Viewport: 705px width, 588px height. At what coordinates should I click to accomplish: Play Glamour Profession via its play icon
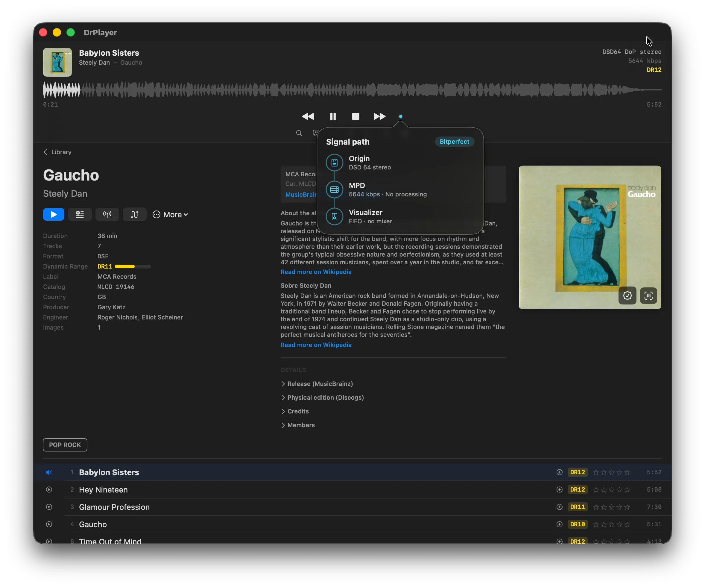pyautogui.click(x=49, y=507)
